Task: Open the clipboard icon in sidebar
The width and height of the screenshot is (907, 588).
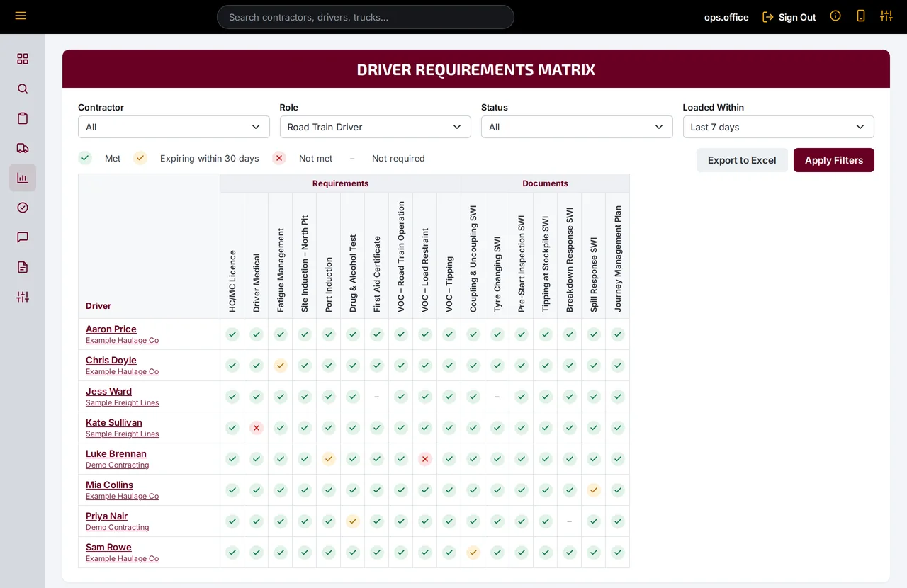Action: click(x=23, y=118)
